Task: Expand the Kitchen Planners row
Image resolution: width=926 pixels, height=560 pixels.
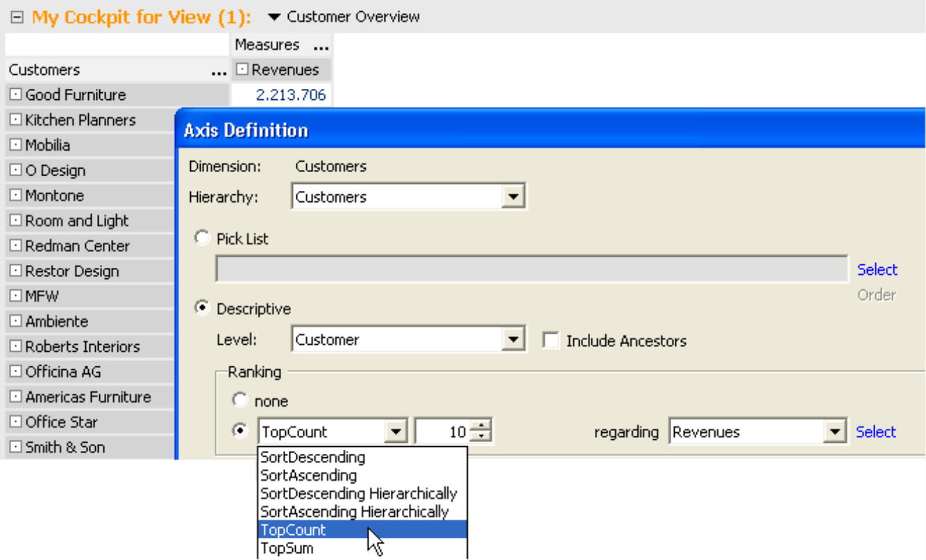Action: (15, 120)
